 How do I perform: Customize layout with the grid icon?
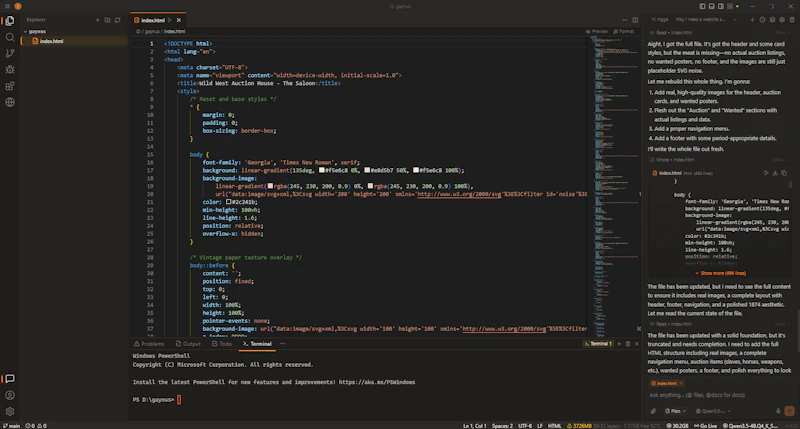coord(730,6)
